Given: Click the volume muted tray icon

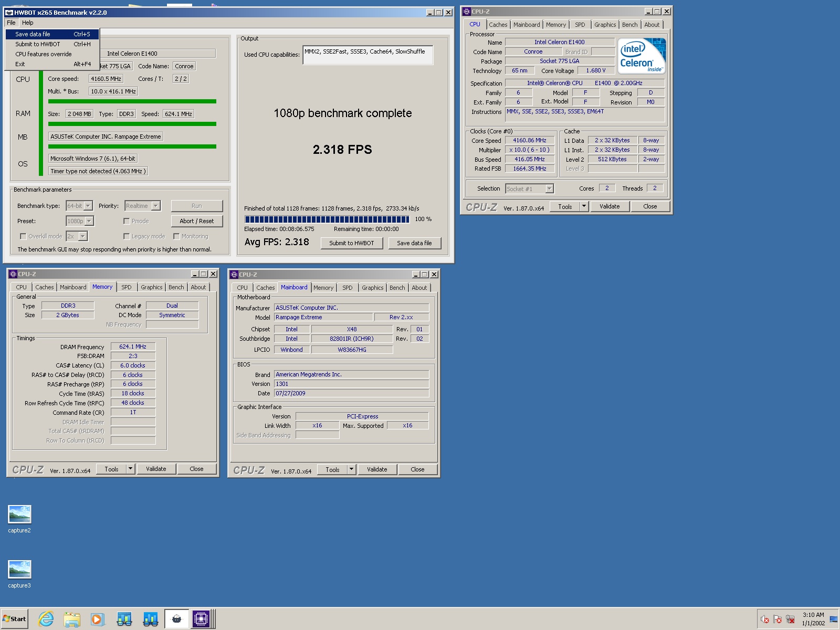Looking at the screenshot, I should pos(765,619).
